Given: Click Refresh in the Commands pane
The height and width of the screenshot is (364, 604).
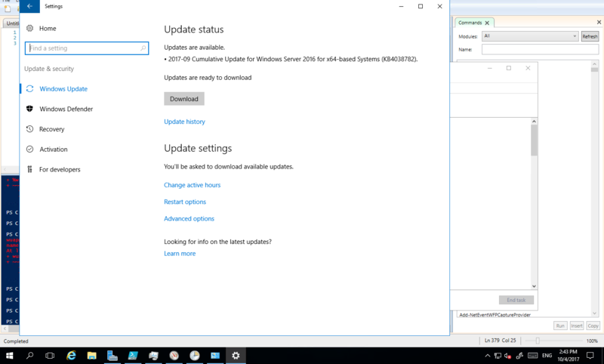Looking at the screenshot, I should click(x=590, y=36).
